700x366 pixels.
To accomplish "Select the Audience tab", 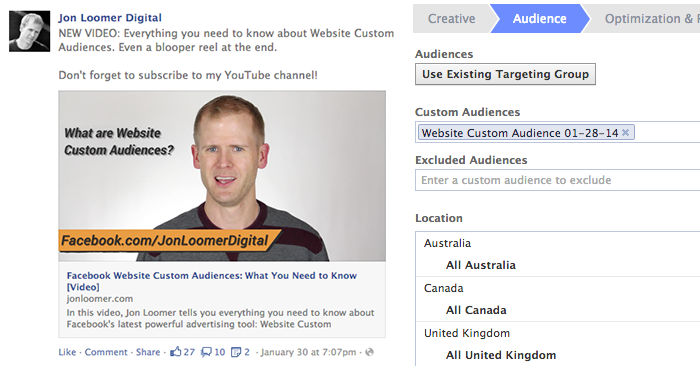I will (x=539, y=19).
